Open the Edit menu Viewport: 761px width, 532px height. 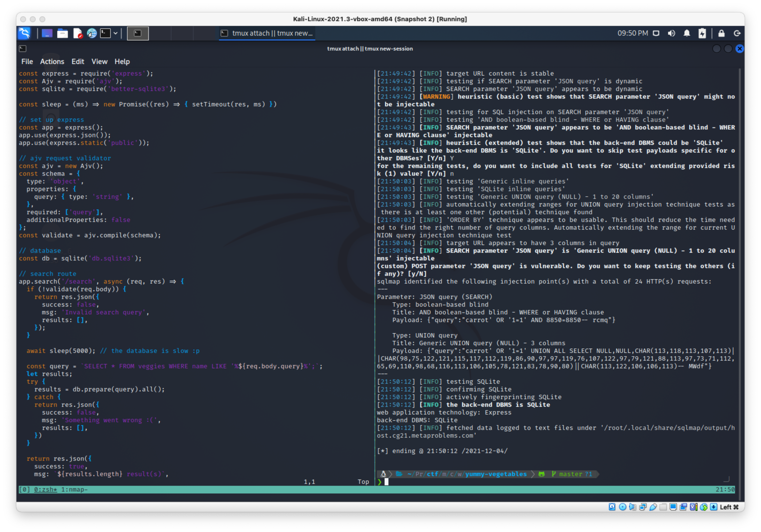(78, 62)
